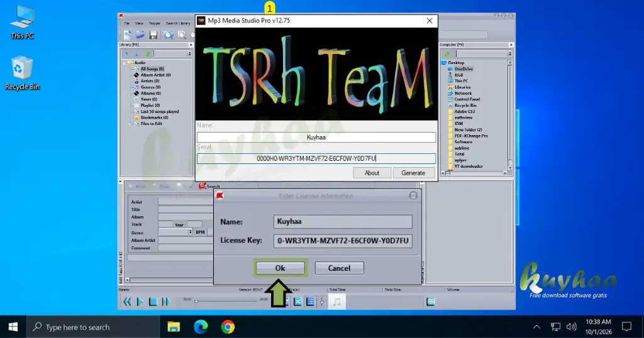The width and height of the screenshot is (644, 338).
Task: Select Last 50 songs played
Action: tap(160, 112)
